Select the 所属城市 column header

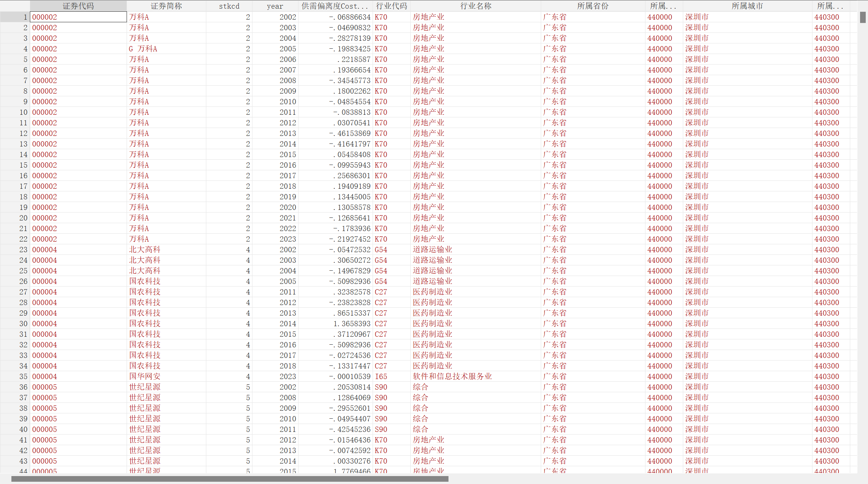[747, 6]
